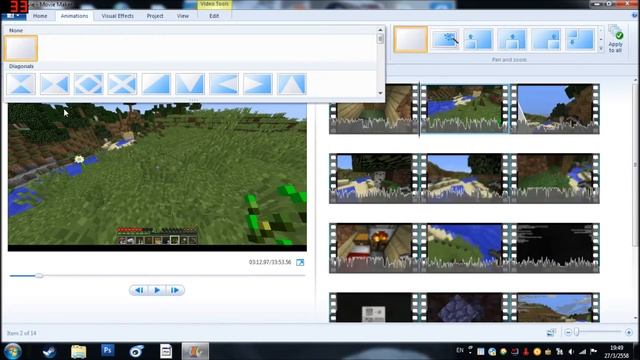The width and height of the screenshot is (640, 360).
Task: Zoom out the timeline with minus button
Action: coord(568,333)
